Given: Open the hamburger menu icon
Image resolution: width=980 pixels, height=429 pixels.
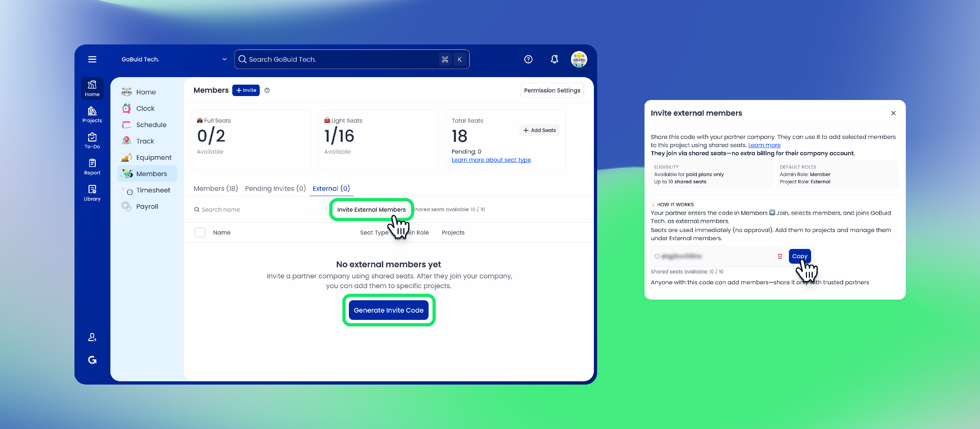Looking at the screenshot, I should coord(92,59).
